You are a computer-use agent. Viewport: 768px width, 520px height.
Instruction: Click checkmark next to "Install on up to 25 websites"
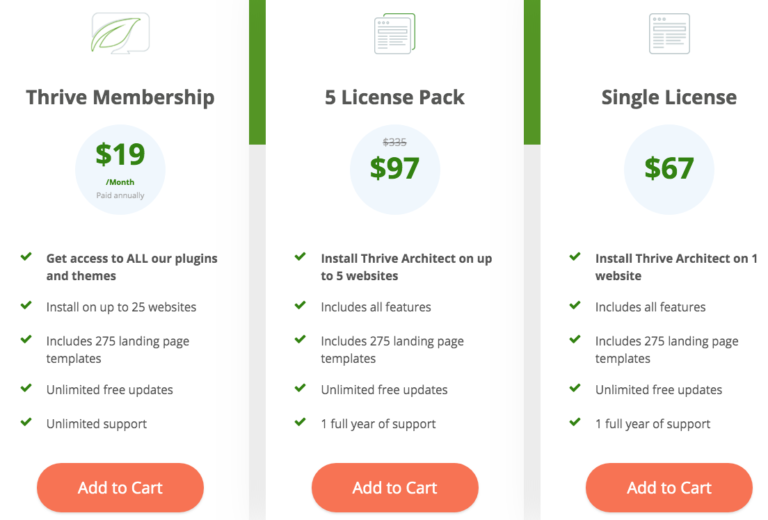coord(26,306)
